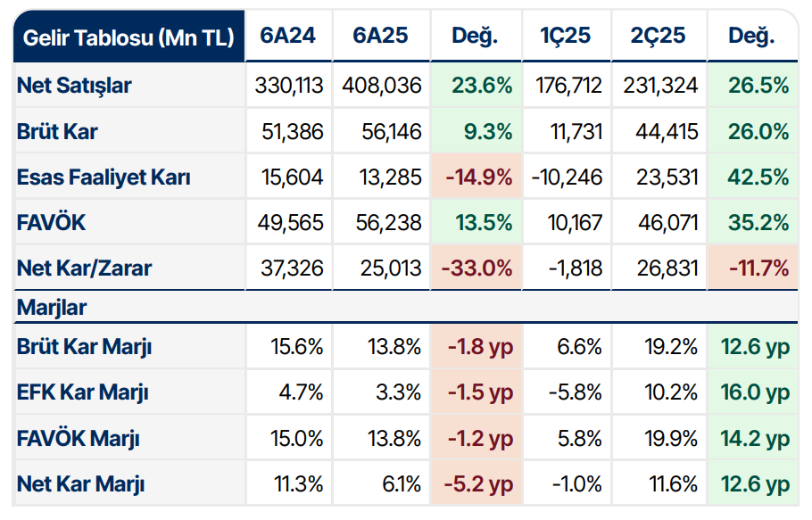Click the Gelir Tablosu (Mn TL) header
The height and width of the screenshot is (520, 812).
pos(128,37)
